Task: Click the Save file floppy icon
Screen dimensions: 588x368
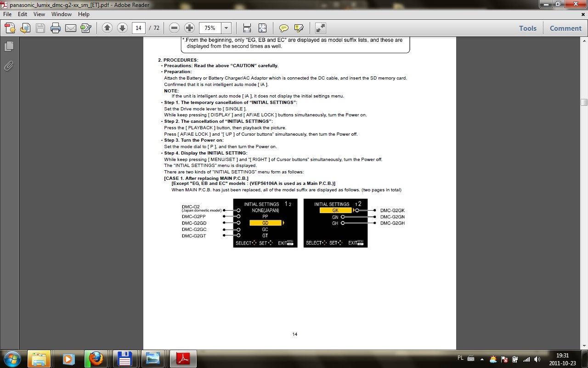Action: [x=40, y=28]
